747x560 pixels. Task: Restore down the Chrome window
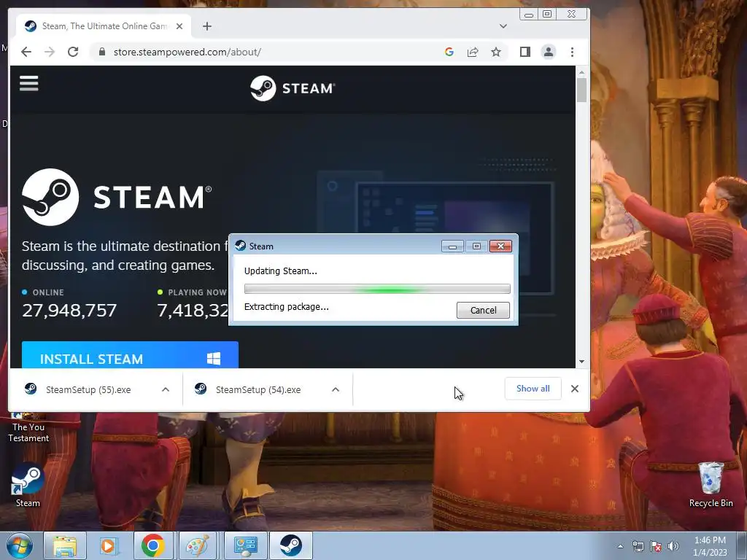pos(547,15)
